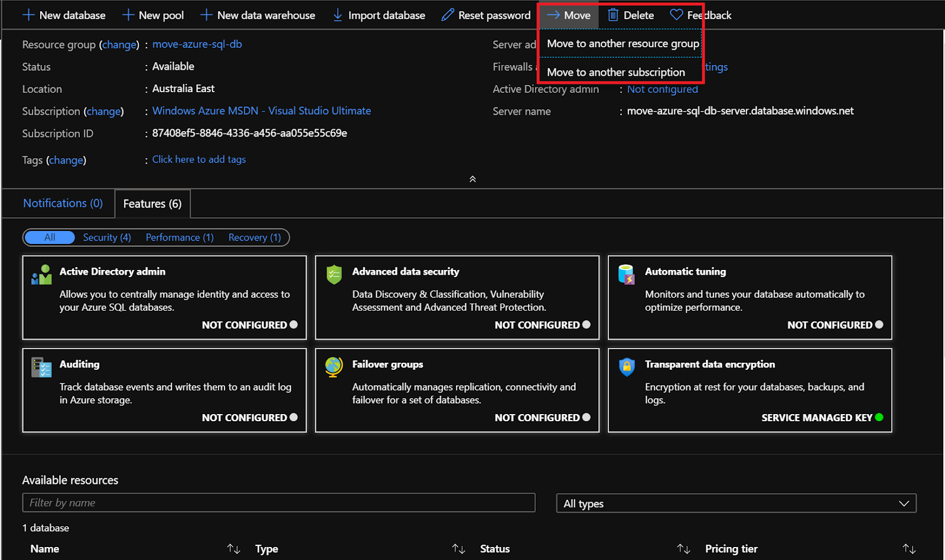Click the New database icon
This screenshot has width=945, height=560.
tap(28, 15)
